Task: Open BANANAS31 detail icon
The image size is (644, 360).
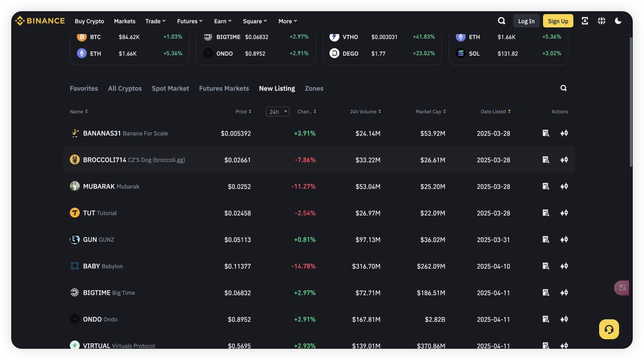Action: (x=546, y=133)
